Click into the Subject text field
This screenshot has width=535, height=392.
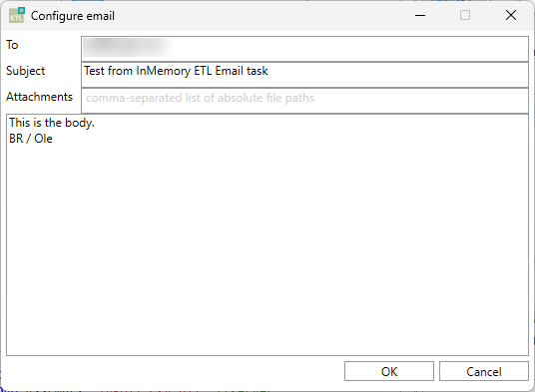[305, 75]
